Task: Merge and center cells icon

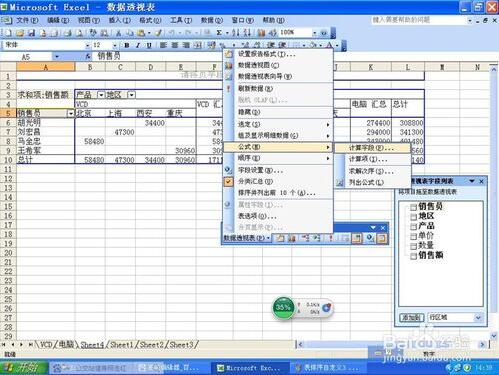Action: [198, 45]
